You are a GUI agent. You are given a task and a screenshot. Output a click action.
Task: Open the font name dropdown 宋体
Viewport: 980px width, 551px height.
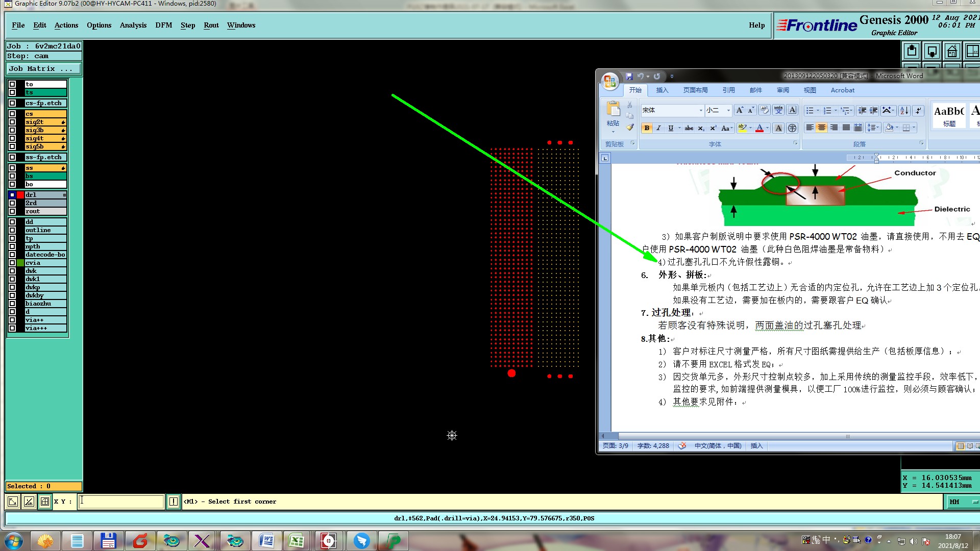point(700,110)
